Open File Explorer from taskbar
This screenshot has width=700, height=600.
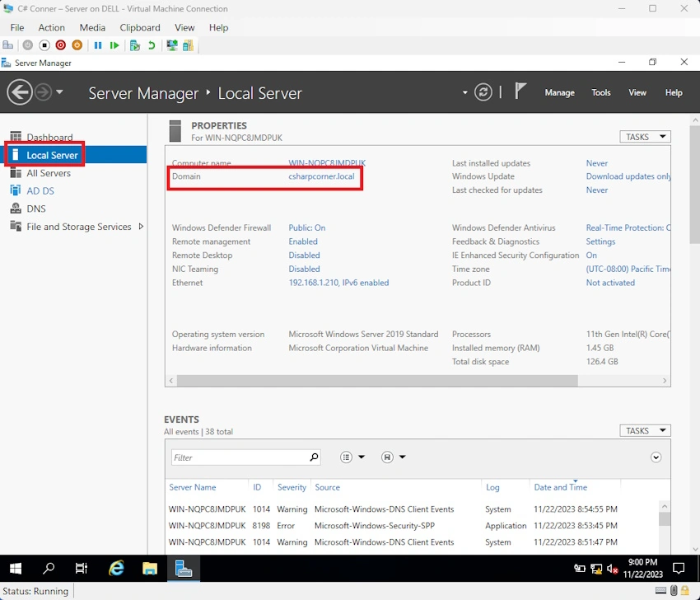(150, 569)
